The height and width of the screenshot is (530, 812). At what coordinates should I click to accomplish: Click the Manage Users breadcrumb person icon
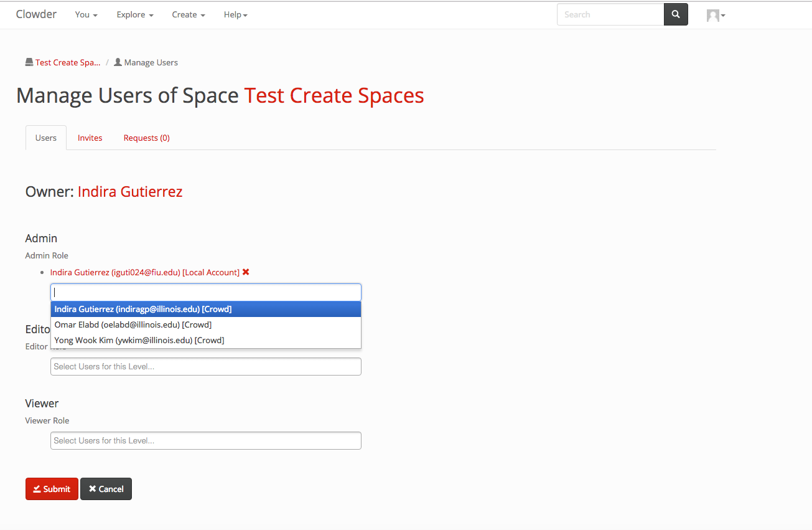click(x=118, y=62)
